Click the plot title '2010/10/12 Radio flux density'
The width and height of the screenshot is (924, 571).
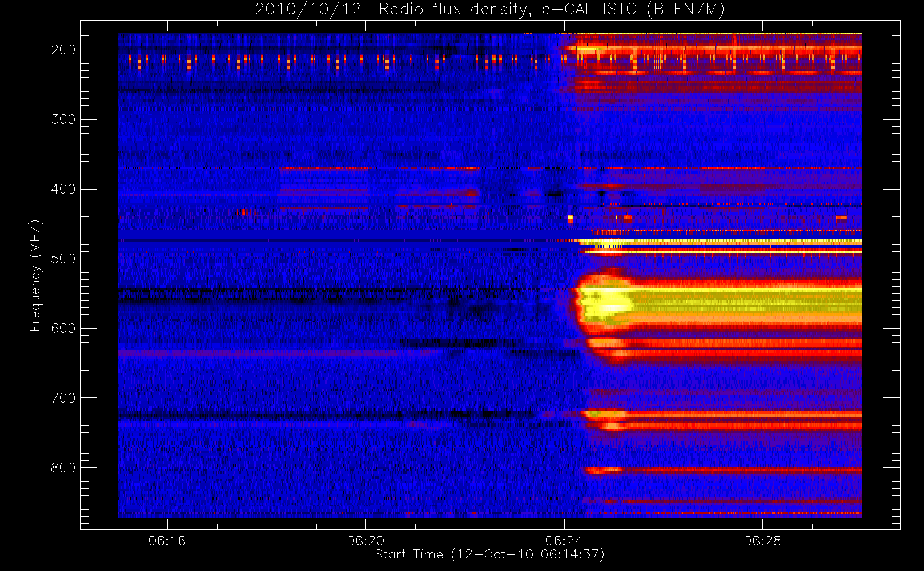pyautogui.click(x=490, y=10)
